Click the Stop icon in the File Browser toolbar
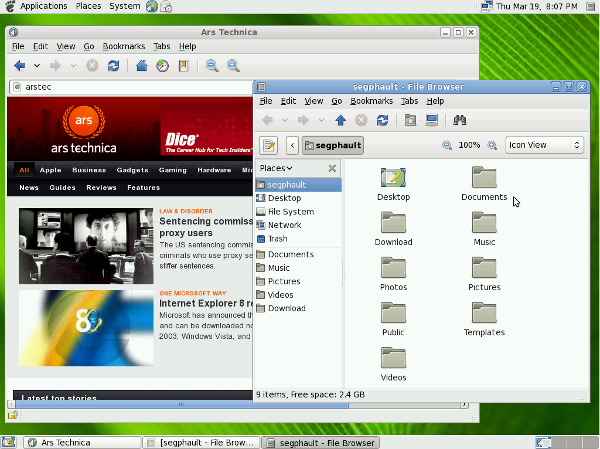 [361, 121]
